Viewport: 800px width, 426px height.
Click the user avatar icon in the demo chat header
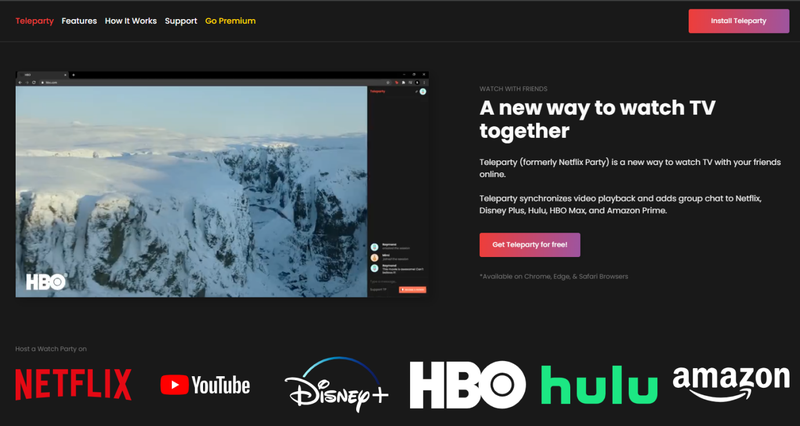[x=423, y=91]
